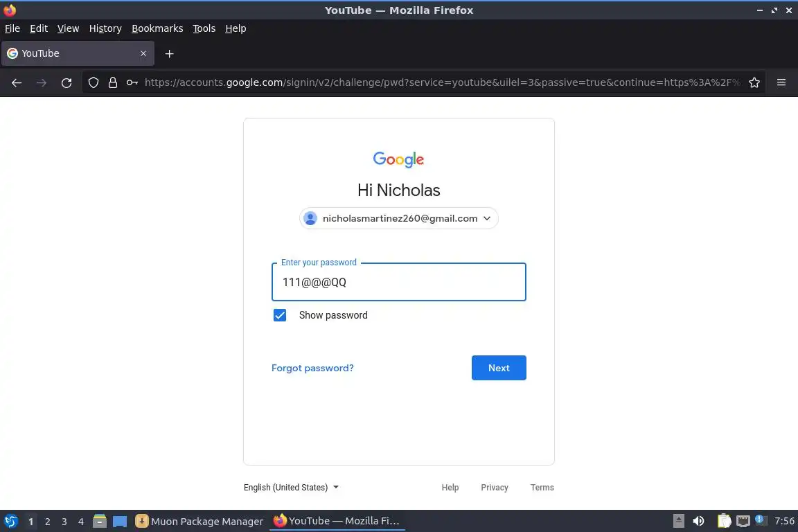Open the English (United States) language dropdown
This screenshot has height=532, width=798.
click(291, 487)
